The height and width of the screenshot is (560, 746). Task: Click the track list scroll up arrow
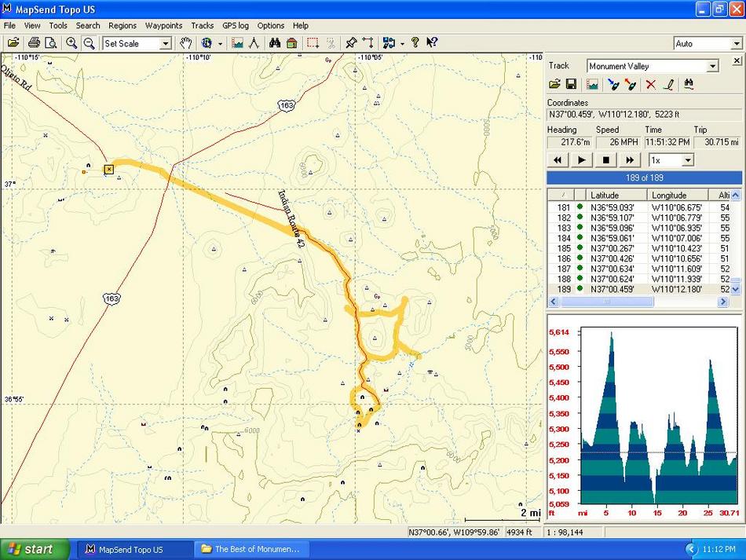click(736, 195)
